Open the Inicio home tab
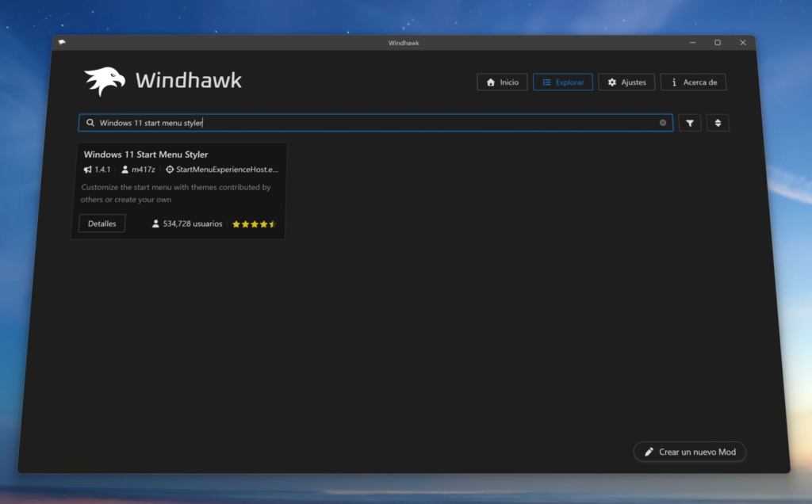The height and width of the screenshot is (504, 812). [502, 82]
